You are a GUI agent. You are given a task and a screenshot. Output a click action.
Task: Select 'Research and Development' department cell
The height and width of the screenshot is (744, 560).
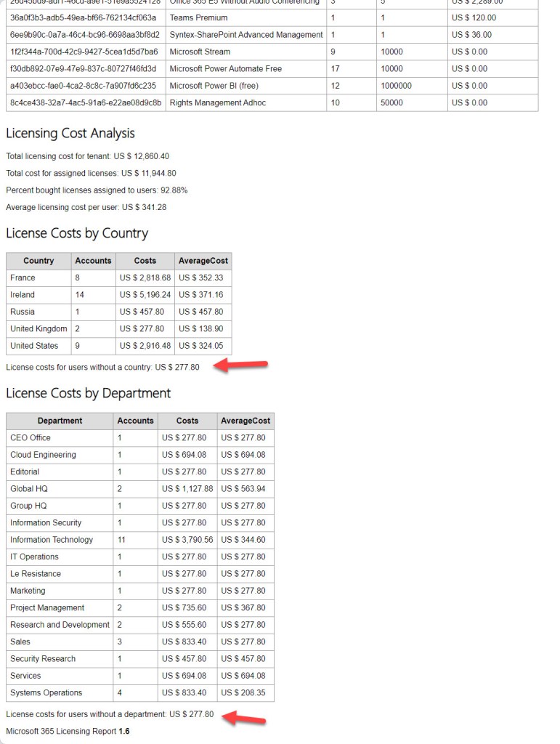click(x=60, y=625)
